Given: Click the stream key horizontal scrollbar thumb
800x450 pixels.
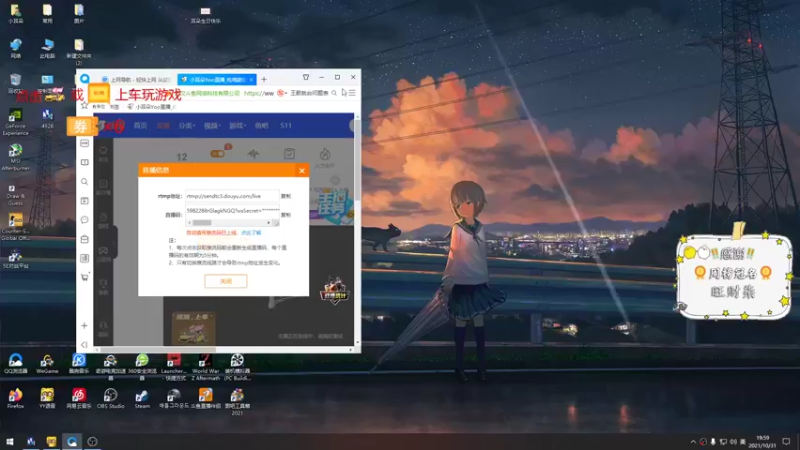Looking at the screenshot, I should [x=202, y=223].
